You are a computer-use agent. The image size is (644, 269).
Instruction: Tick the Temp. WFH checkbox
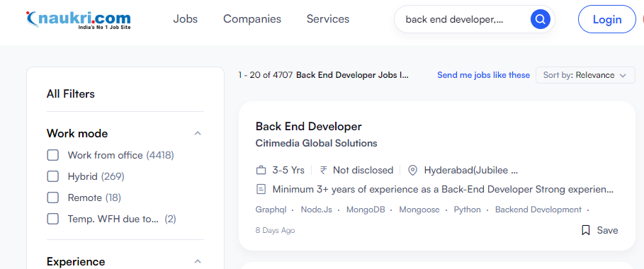53,219
